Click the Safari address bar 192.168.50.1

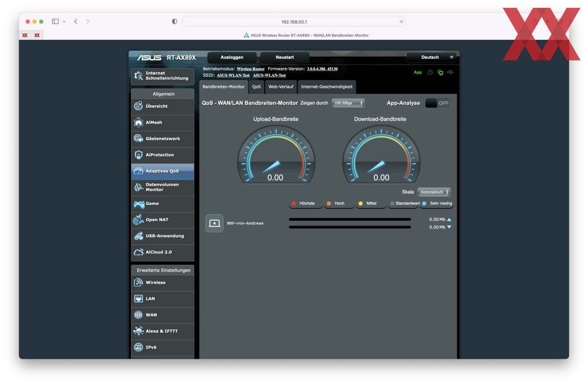pyautogui.click(x=294, y=22)
